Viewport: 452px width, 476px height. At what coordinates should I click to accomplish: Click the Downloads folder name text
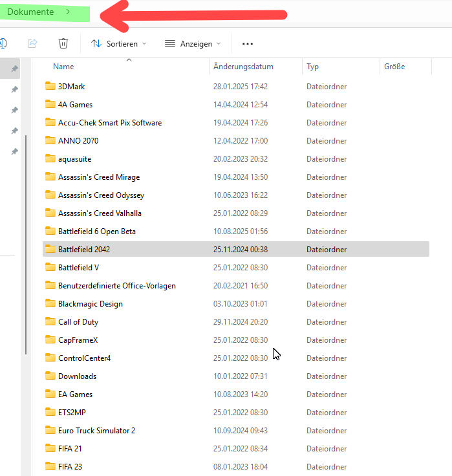point(77,376)
